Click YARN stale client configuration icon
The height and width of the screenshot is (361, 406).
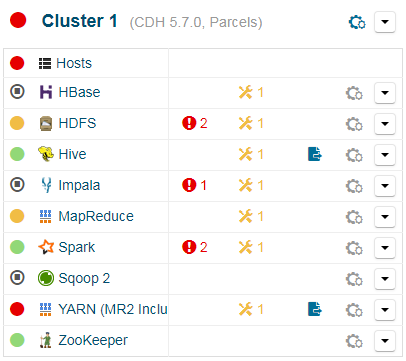(315, 309)
